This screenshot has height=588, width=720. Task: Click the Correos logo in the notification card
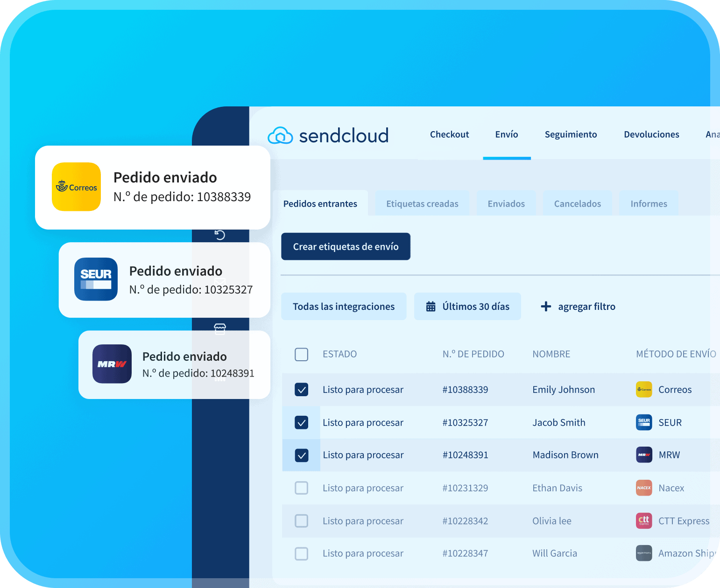click(x=76, y=187)
